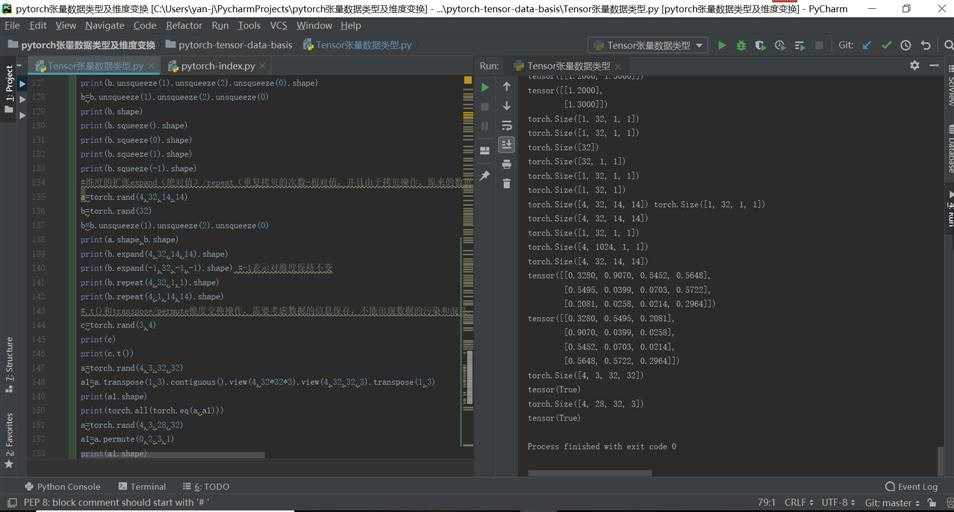The height and width of the screenshot is (512, 954).
Task: Commit changes with the Git checkmark icon
Action: [886, 45]
